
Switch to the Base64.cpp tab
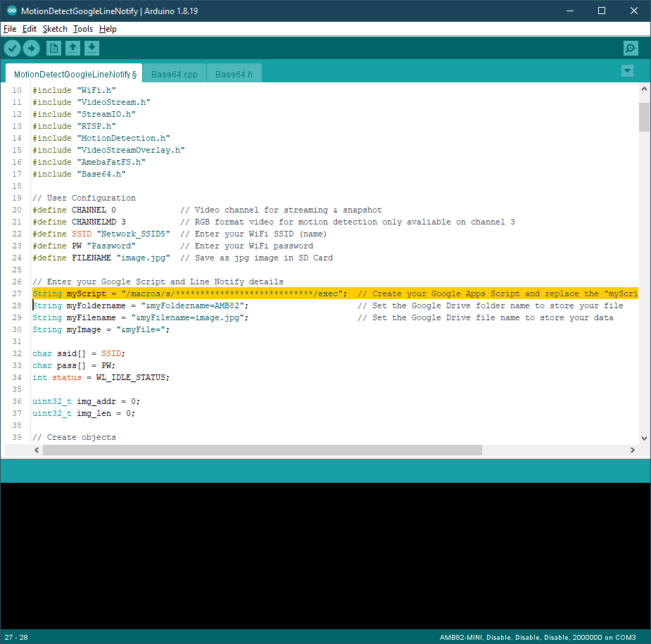[175, 74]
